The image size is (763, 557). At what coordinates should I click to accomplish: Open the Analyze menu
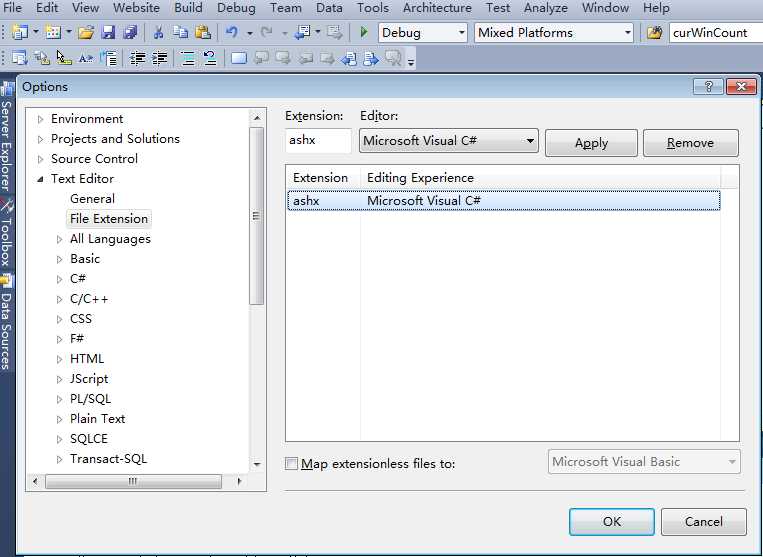click(x=545, y=8)
